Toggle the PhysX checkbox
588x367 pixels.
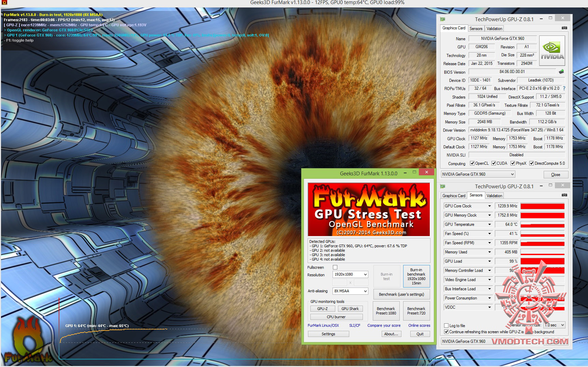point(513,163)
